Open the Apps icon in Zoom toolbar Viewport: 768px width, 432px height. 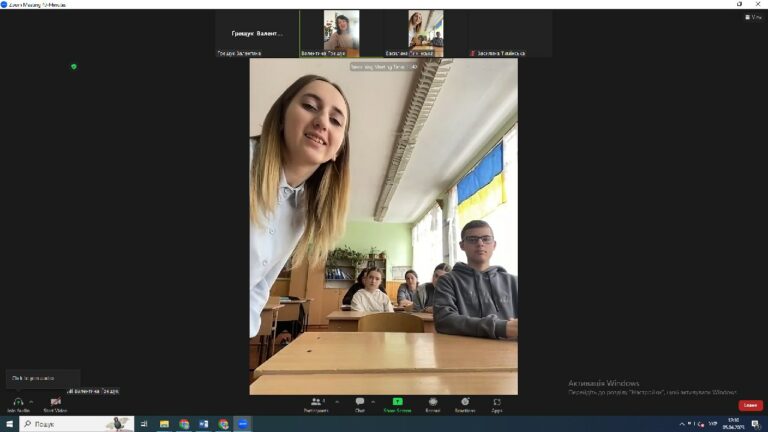pyautogui.click(x=497, y=402)
